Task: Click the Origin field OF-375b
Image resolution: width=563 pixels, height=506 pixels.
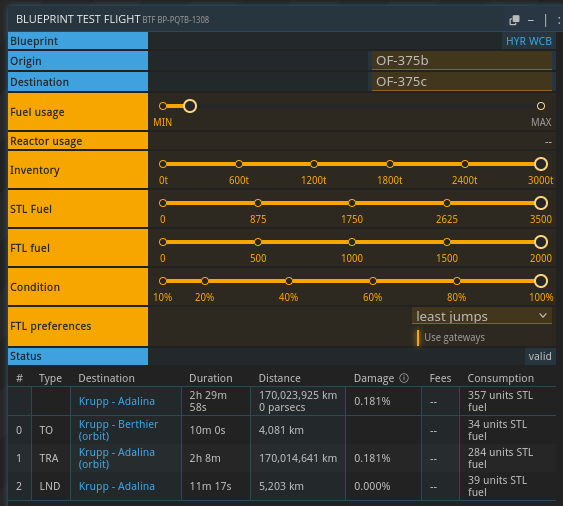Action: (x=462, y=61)
